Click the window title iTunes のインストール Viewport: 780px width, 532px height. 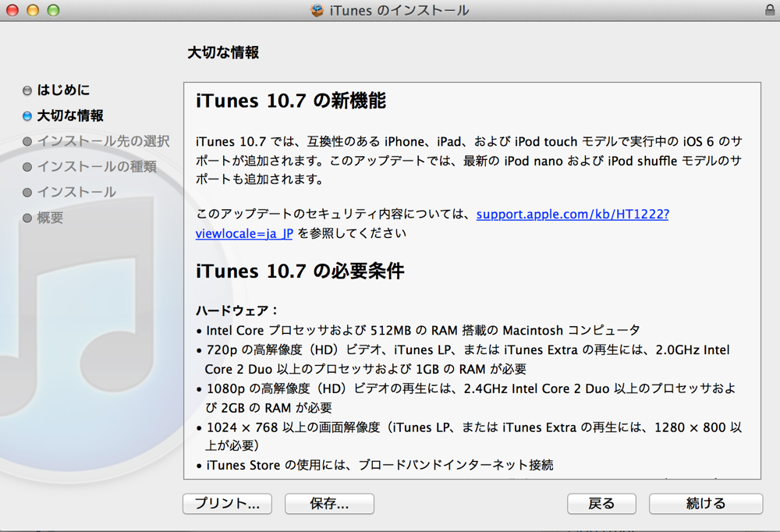coord(399,10)
